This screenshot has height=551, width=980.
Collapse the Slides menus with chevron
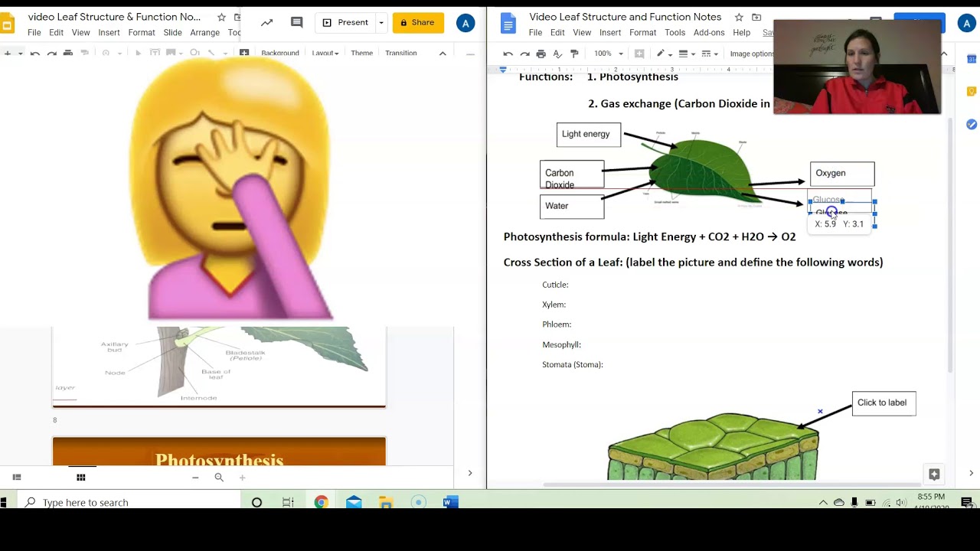[443, 53]
